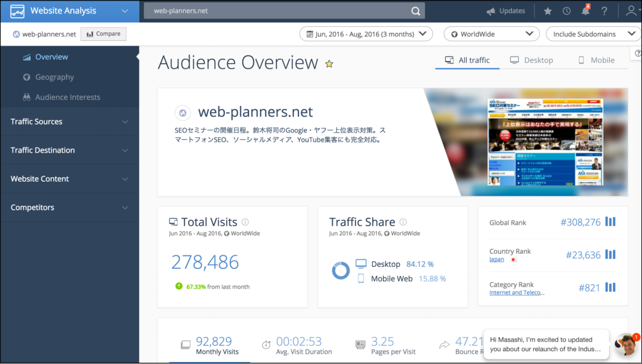
Task: Expand the Traffic Sources section
Action: (x=69, y=121)
